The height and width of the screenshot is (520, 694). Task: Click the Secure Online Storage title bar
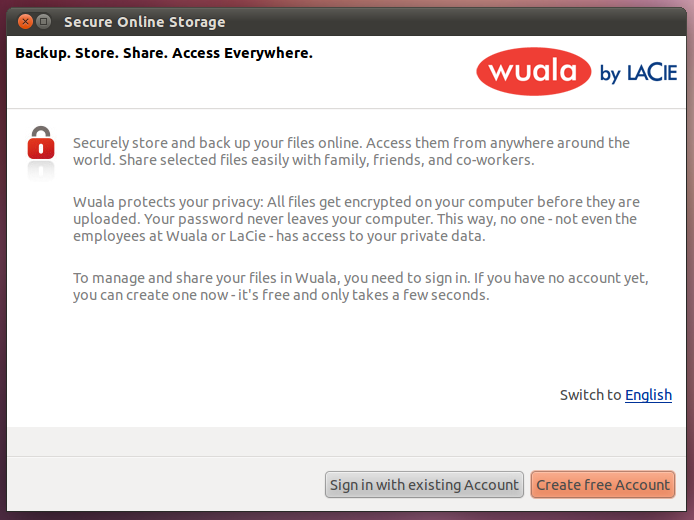tap(347, 21)
